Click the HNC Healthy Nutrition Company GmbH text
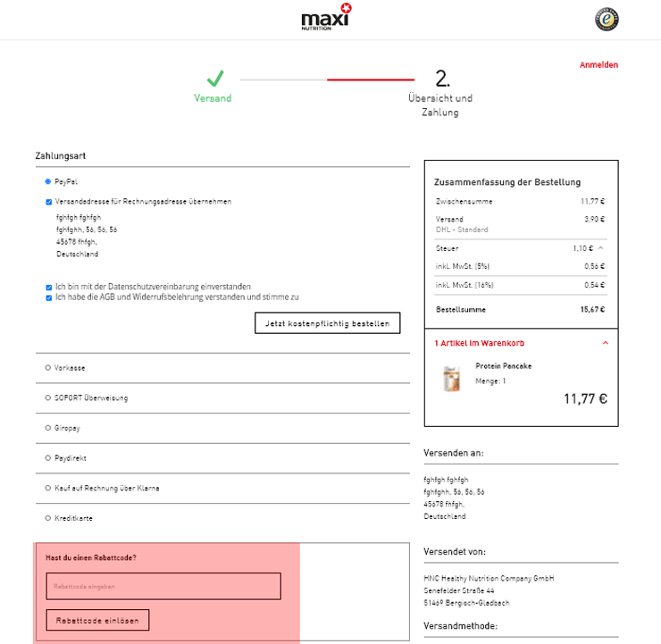Image resolution: width=661 pixels, height=644 pixels. (x=489, y=579)
